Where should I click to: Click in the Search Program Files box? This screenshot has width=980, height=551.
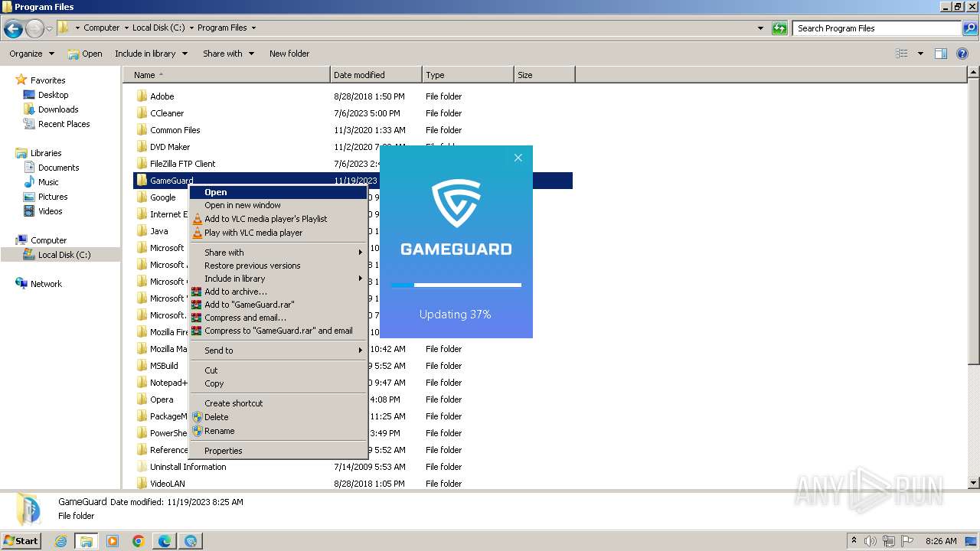[877, 28]
